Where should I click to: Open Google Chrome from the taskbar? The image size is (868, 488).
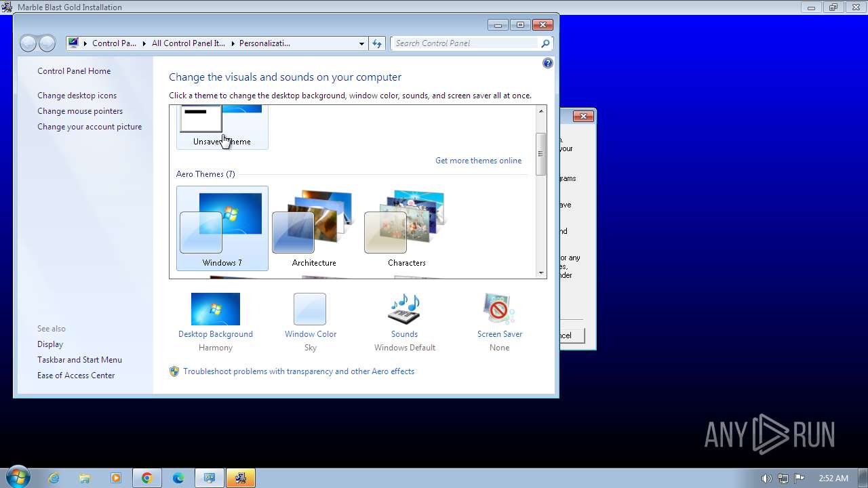147,478
